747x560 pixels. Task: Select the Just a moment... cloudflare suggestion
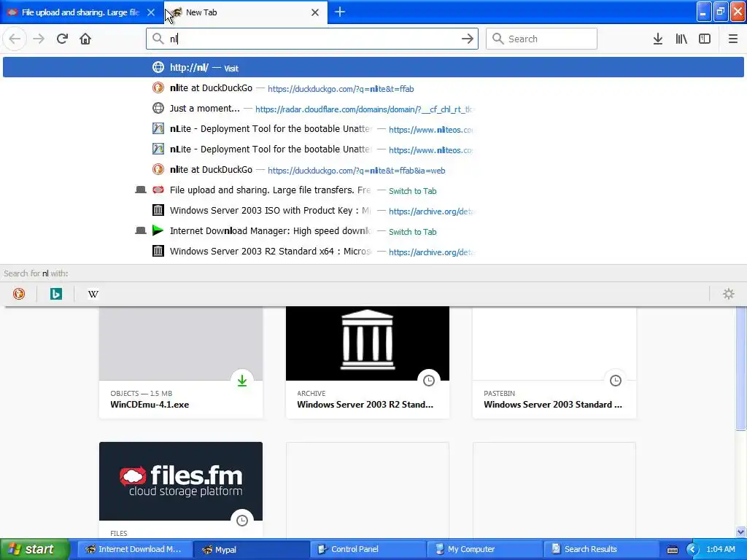click(x=373, y=109)
